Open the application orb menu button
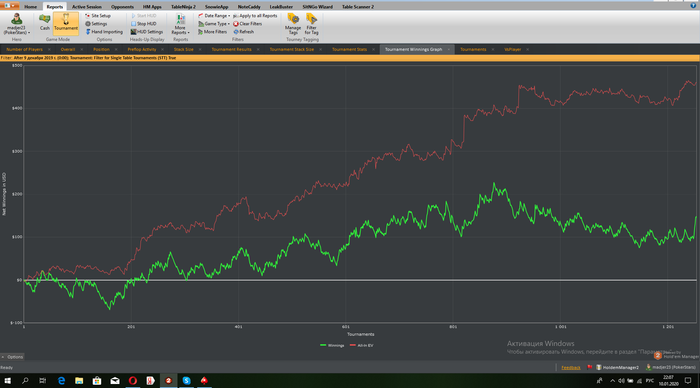This screenshot has width=700, height=388. (x=9, y=5)
